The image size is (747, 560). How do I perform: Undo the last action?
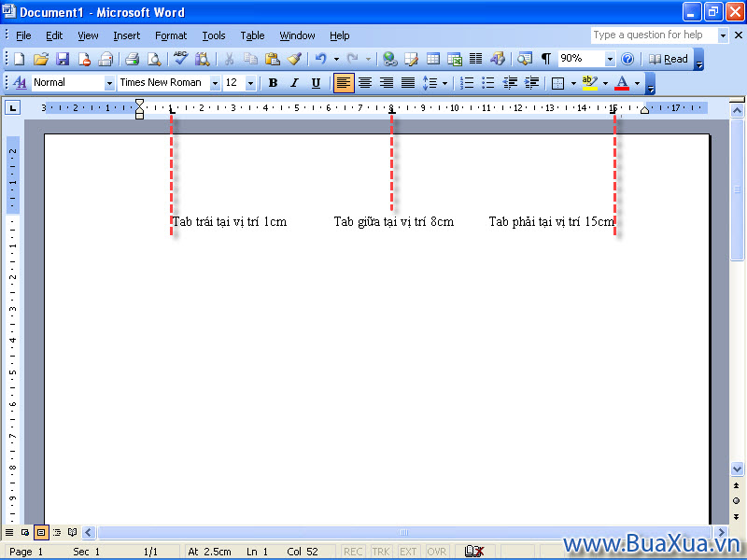pyautogui.click(x=320, y=59)
